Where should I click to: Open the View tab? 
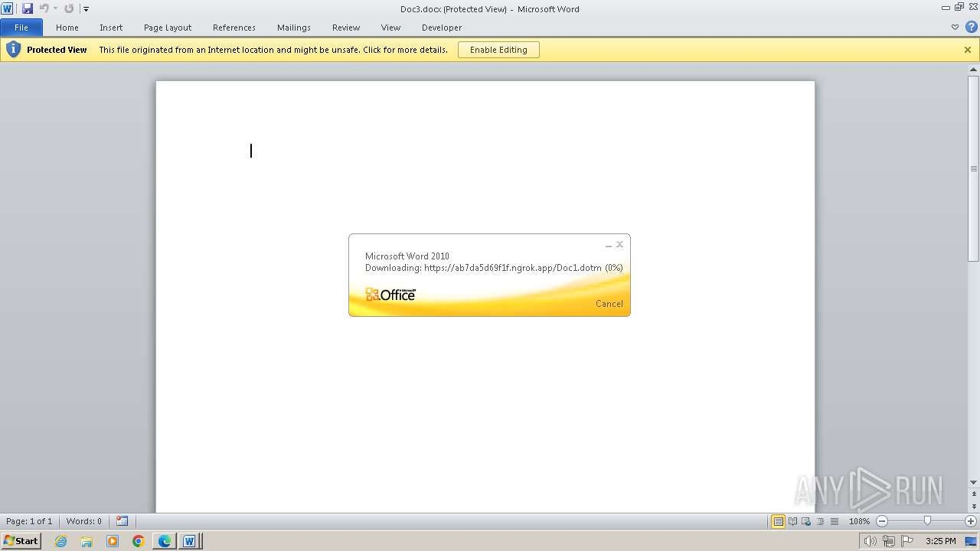pos(390,28)
